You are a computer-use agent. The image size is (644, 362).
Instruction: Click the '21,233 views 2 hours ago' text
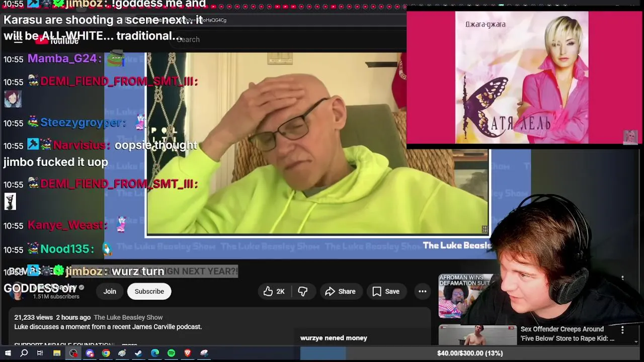[x=52, y=317]
